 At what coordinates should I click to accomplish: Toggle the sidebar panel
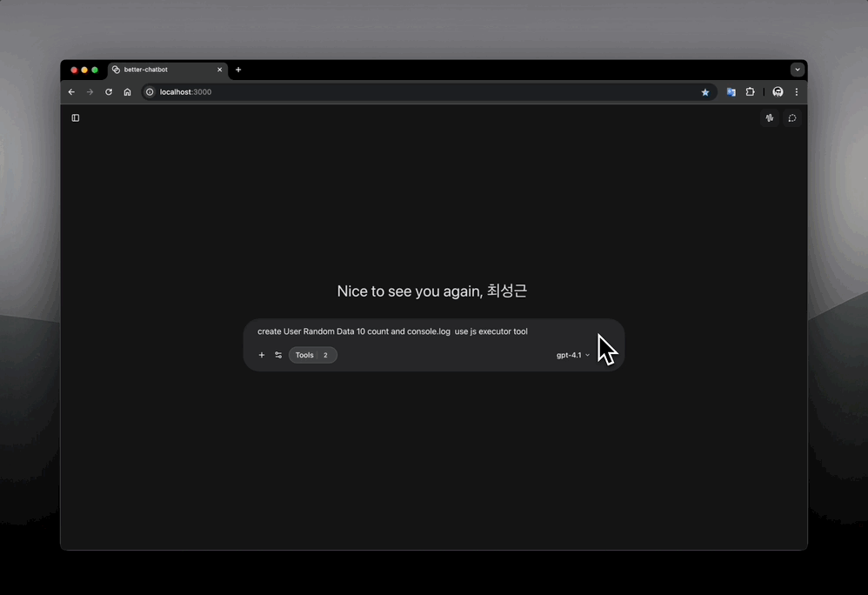(x=76, y=117)
